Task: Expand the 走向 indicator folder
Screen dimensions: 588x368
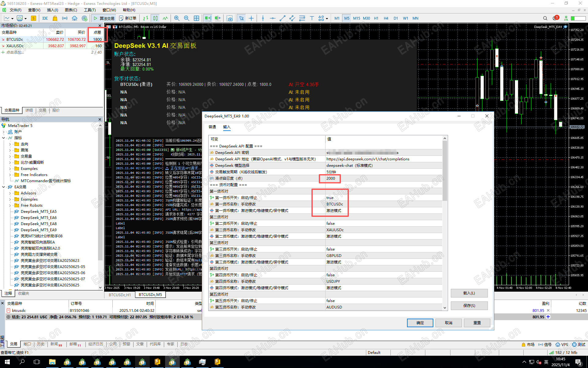Action: (10, 144)
